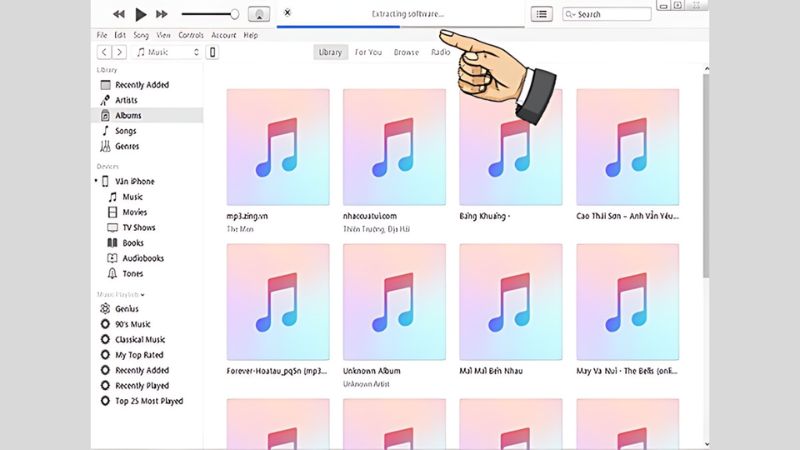Switch to the Browse tab
Viewport: 800px width, 450px height.
pos(406,52)
